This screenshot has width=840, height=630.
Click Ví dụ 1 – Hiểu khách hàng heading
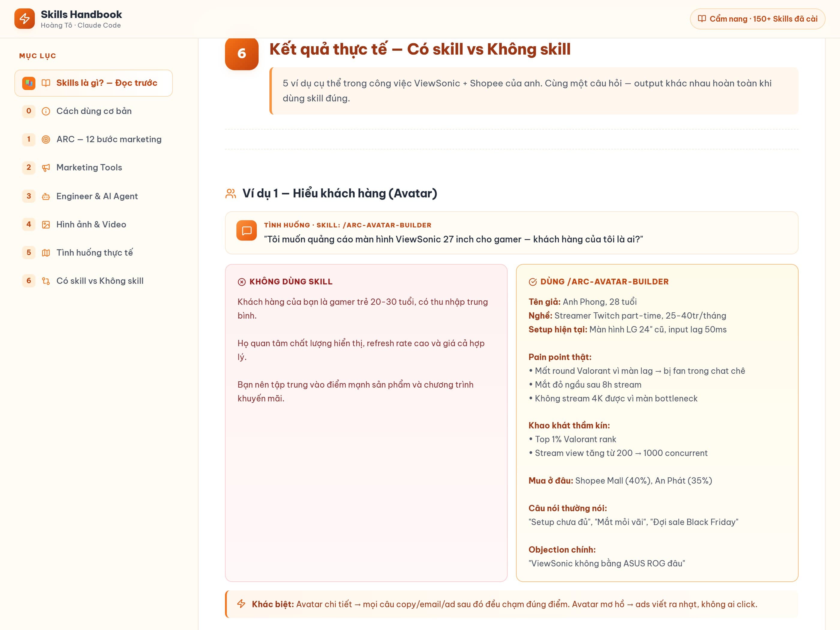pos(340,194)
